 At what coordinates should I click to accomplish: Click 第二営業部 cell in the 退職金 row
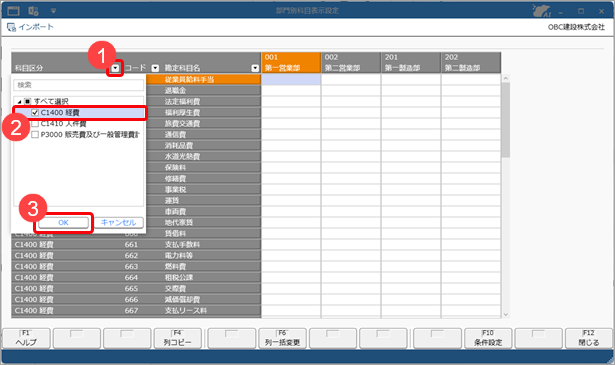click(351, 91)
